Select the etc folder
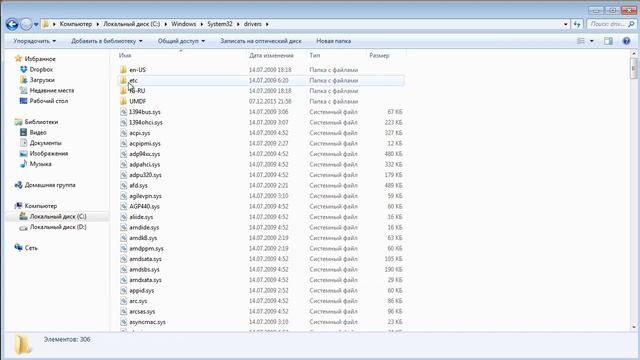Viewport: 640px width, 360px height. 261,80
